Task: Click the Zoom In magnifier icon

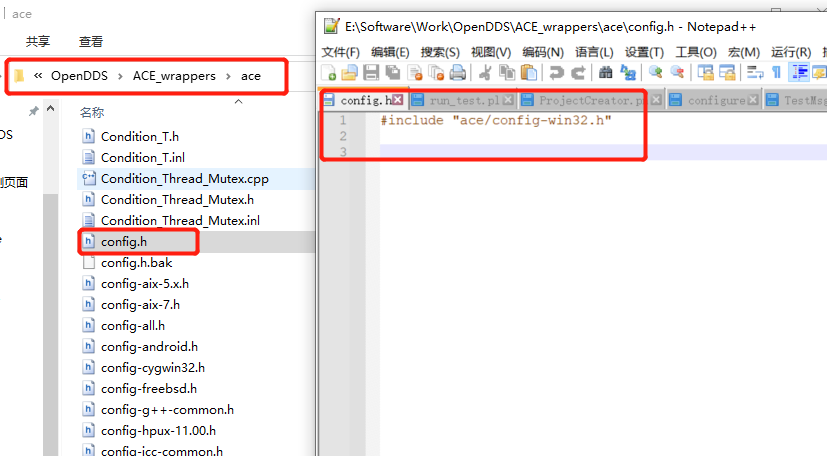Action: [656, 73]
